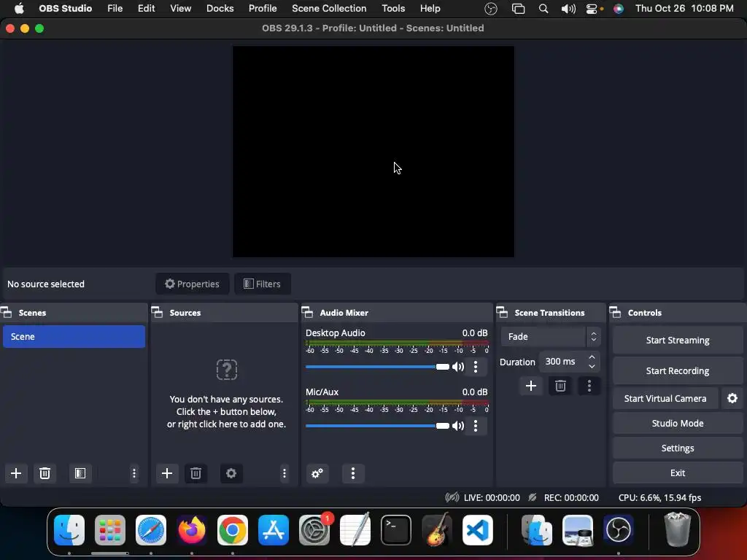Screen dimensions: 747x560
Task: Pop out the Audio Mixer dock icon
Action: [x=307, y=312]
